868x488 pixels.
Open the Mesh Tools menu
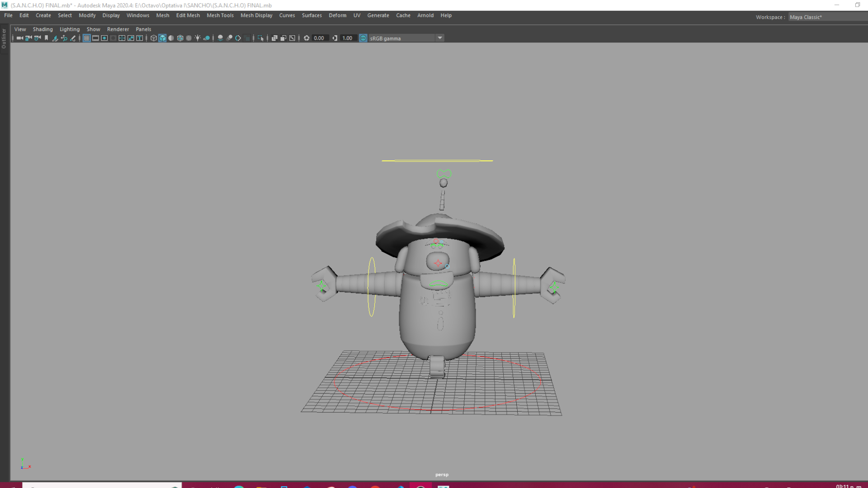point(220,15)
